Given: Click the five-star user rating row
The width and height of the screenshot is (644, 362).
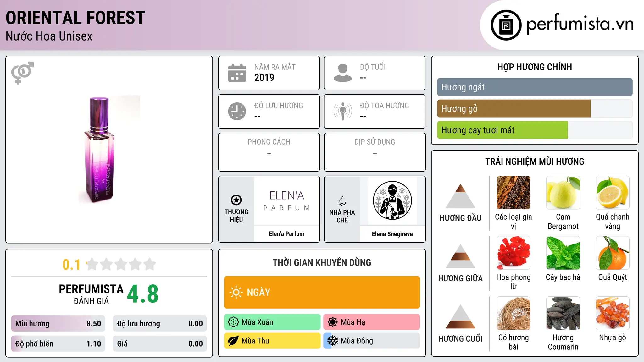Looking at the screenshot, I should (x=121, y=264).
